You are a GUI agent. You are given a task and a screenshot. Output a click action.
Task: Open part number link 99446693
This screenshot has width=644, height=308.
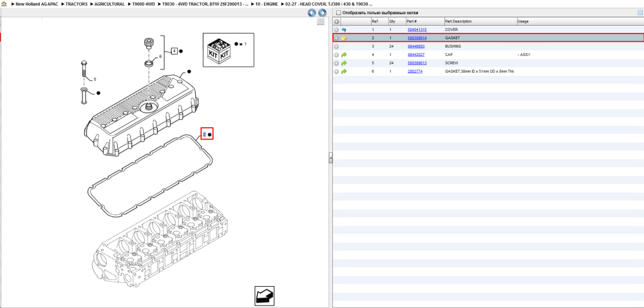point(415,46)
